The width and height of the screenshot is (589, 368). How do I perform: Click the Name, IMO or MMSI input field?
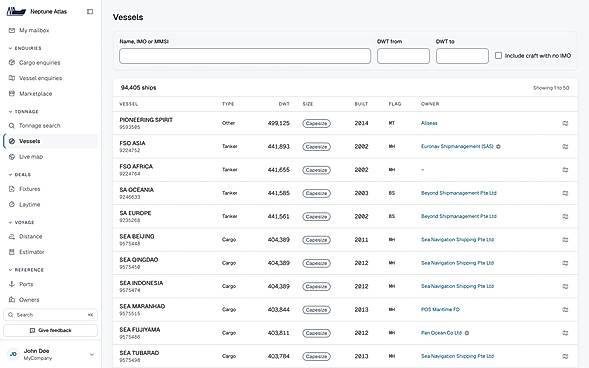coord(245,56)
